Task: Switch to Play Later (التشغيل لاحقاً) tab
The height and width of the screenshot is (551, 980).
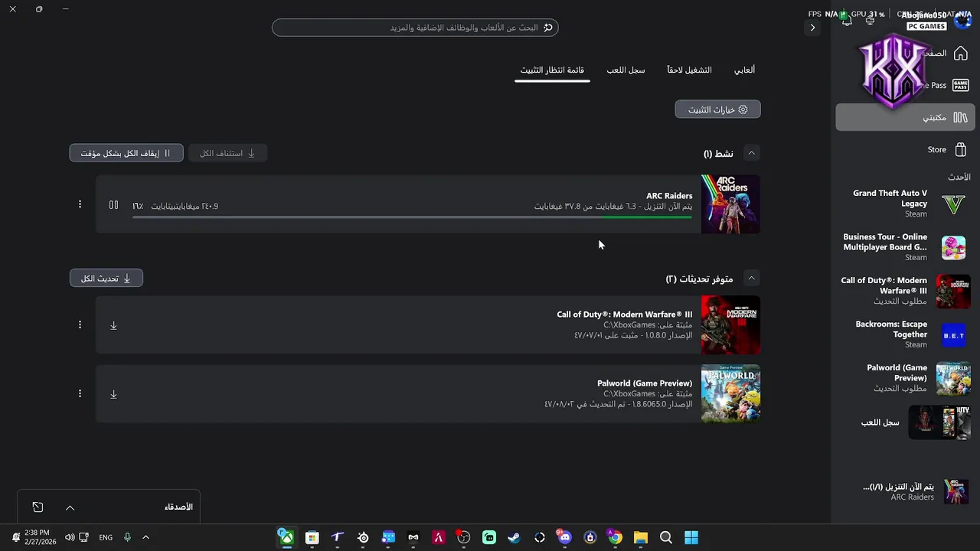Action: [689, 70]
